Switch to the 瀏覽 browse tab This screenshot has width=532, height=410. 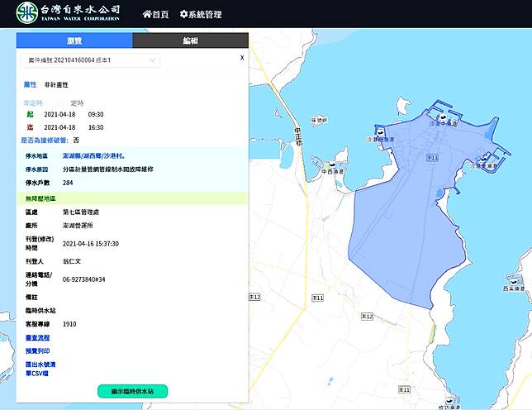tap(74, 41)
